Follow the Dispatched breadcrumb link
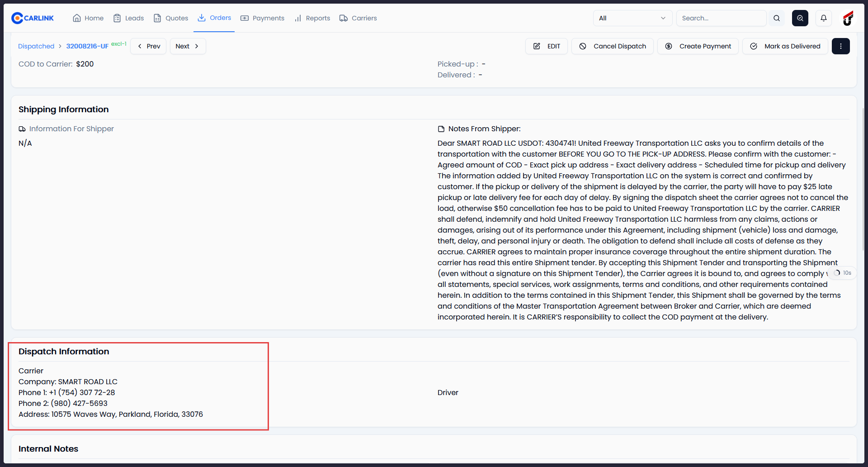 pyautogui.click(x=36, y=46)
